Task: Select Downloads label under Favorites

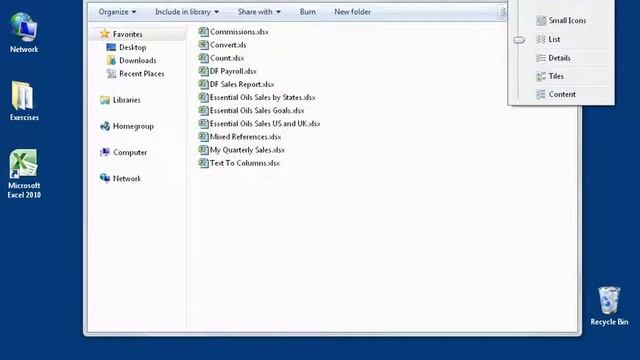Action: [138, 60]
